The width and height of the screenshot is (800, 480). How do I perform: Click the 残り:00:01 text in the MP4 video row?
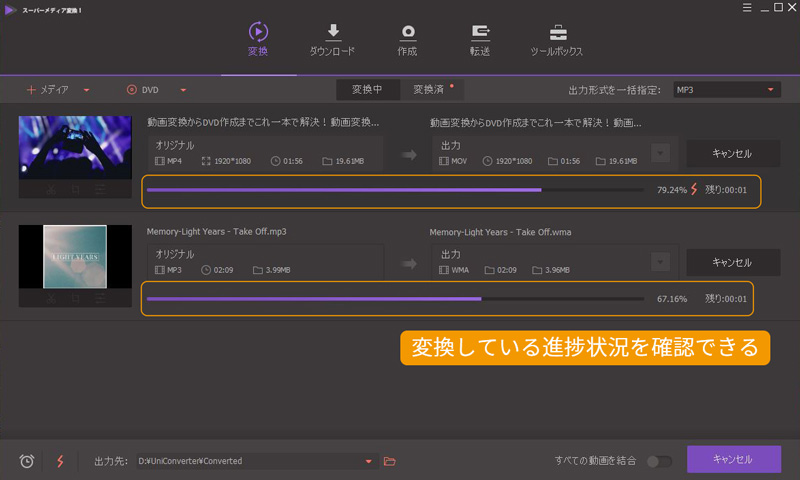726,190
